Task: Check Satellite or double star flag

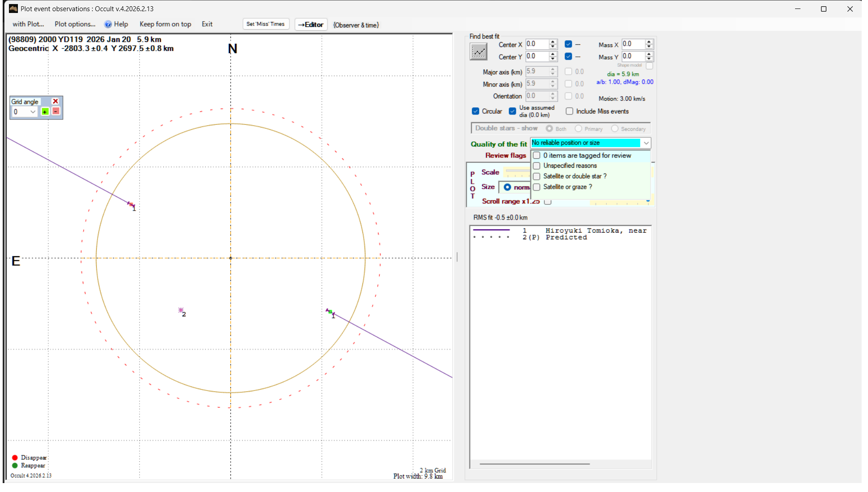Action: pos(537,176)
